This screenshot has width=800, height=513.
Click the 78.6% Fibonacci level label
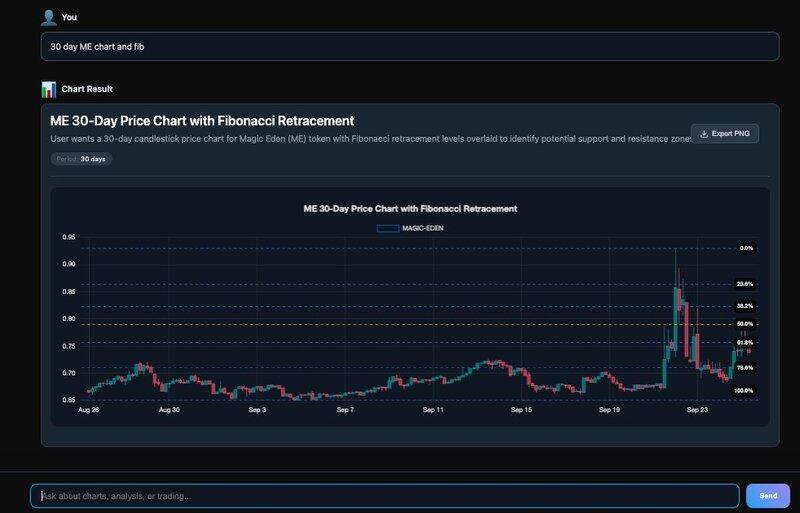pos(745,368)
